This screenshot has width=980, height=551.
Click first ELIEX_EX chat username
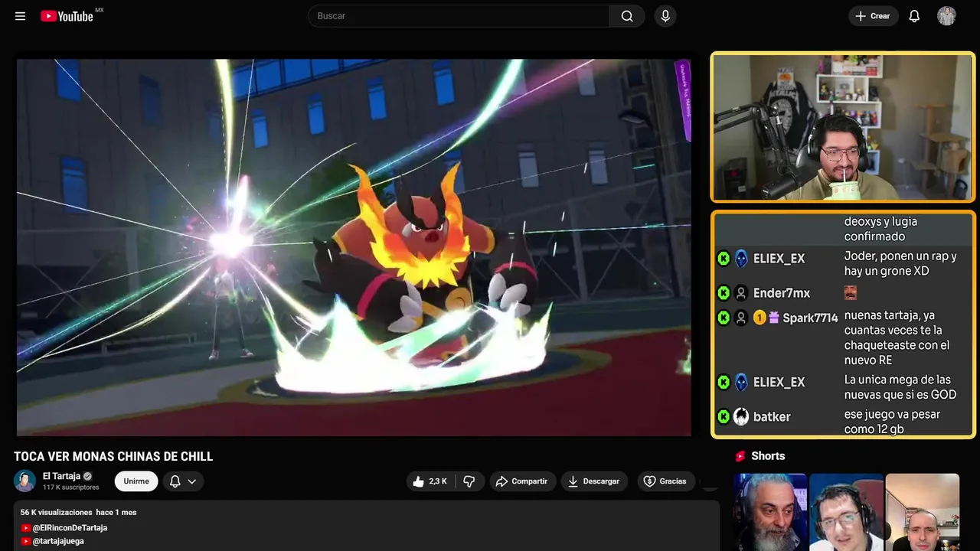(779, 259)
